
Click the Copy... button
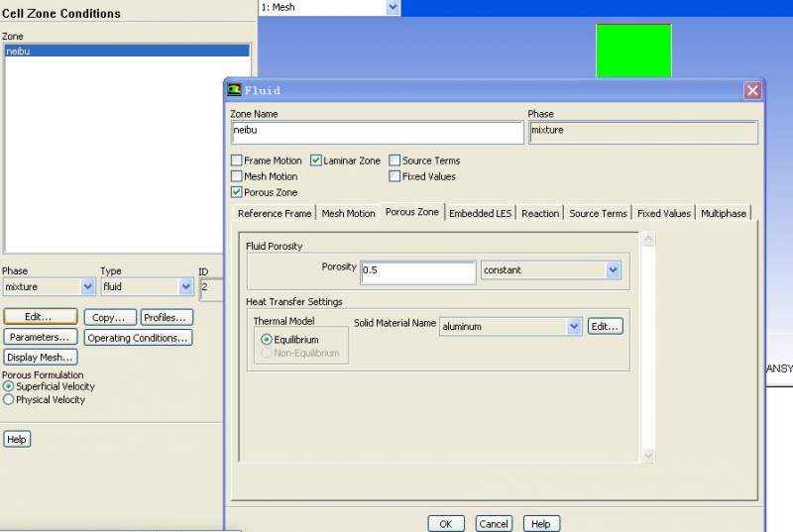click(x=110, y=317)
